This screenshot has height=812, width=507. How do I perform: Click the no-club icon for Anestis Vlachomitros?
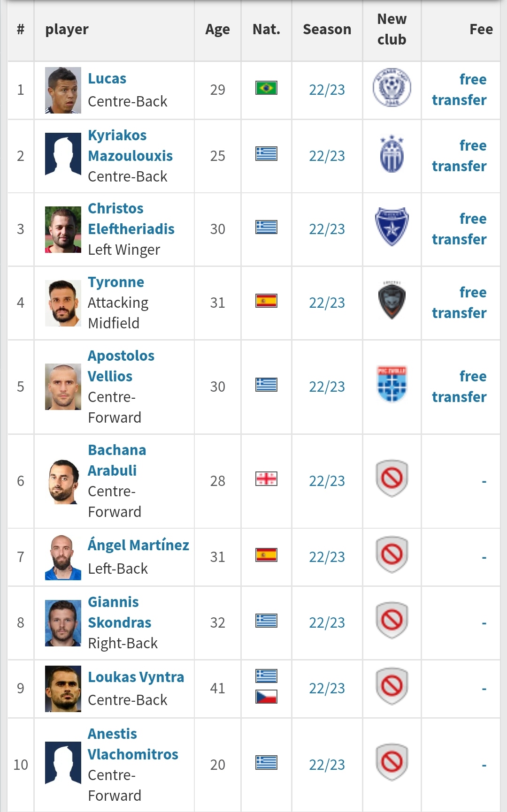(x=392, y=762)
